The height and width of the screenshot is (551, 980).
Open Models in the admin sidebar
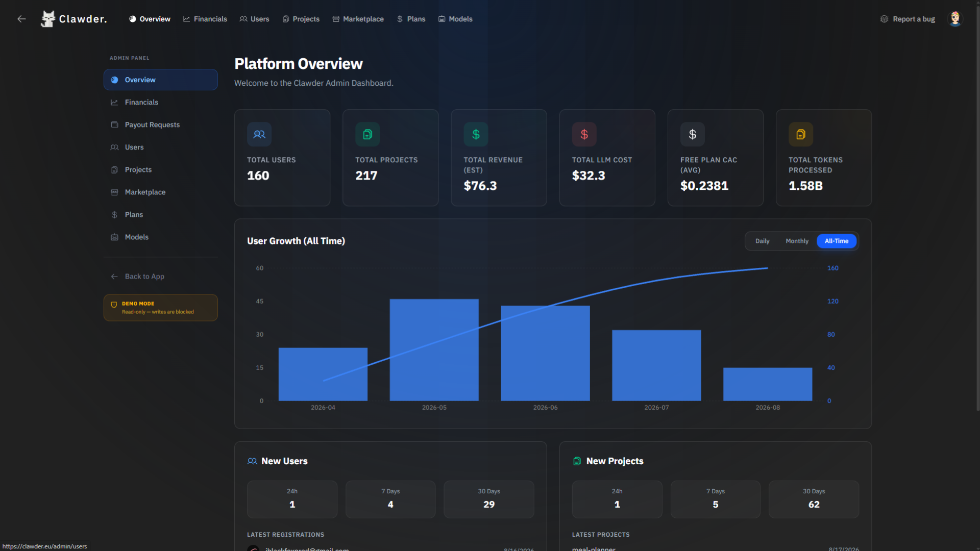coord(161,237)
